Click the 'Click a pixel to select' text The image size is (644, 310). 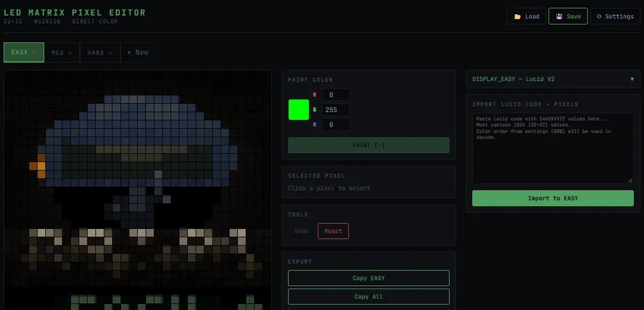click(x=329, y=188)
